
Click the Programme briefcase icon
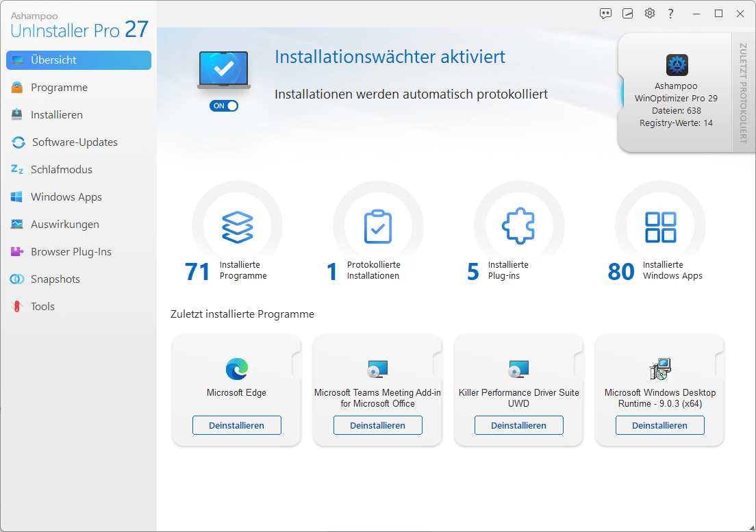(17, 87)
